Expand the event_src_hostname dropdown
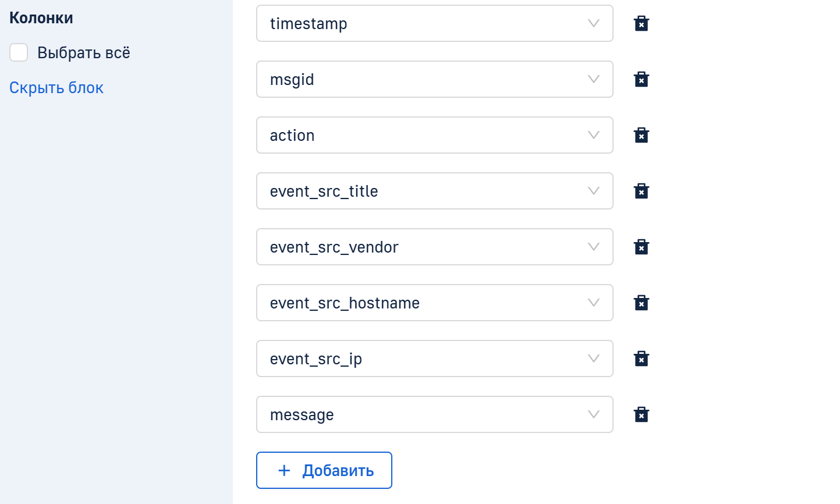 (x=434, y=303)
